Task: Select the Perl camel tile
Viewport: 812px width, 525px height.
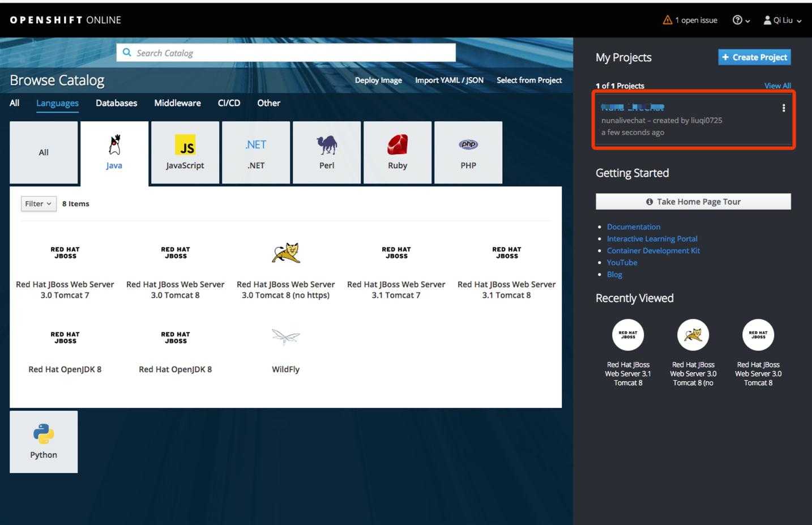Action: pos(327,152)
